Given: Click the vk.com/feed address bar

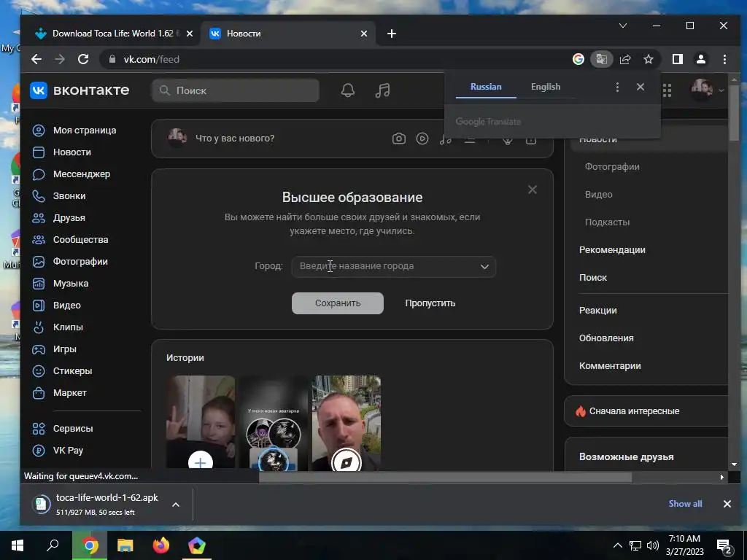Looking at the screenshot, I should [x=333, y=59].
